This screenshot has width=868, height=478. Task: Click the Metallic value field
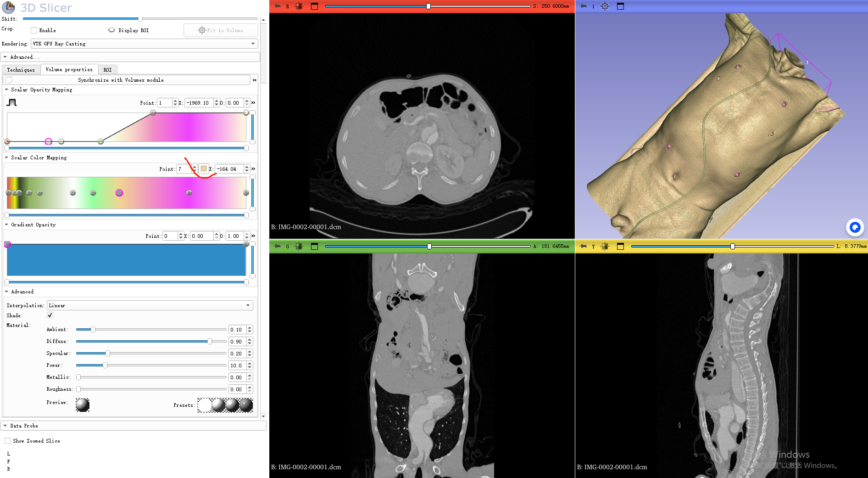[x=237, y=377]
